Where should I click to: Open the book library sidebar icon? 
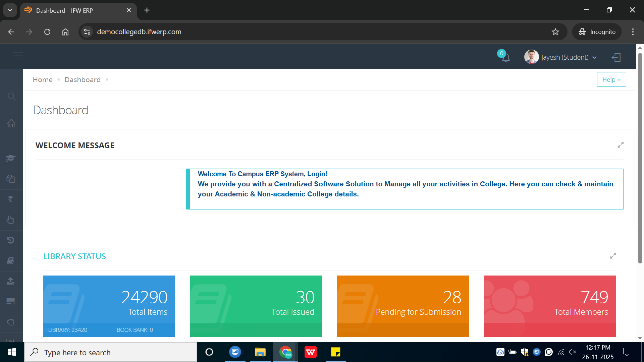[x=11, y=260]
